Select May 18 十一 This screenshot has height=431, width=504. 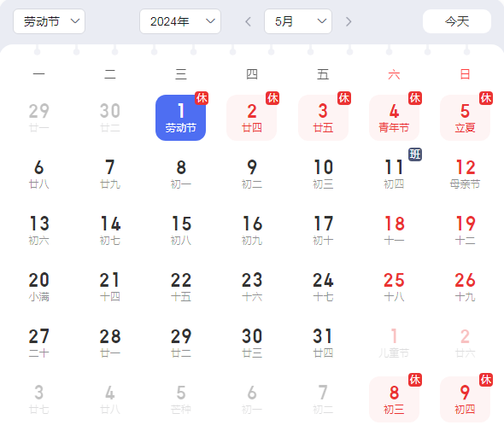coord(394,230)
